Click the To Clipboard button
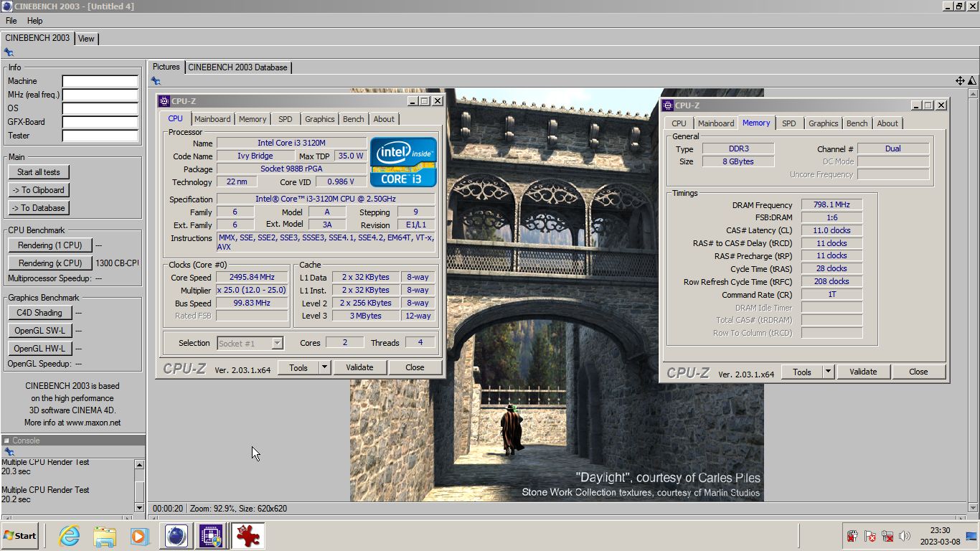This screenshot has width=980, height=551. 39,190
